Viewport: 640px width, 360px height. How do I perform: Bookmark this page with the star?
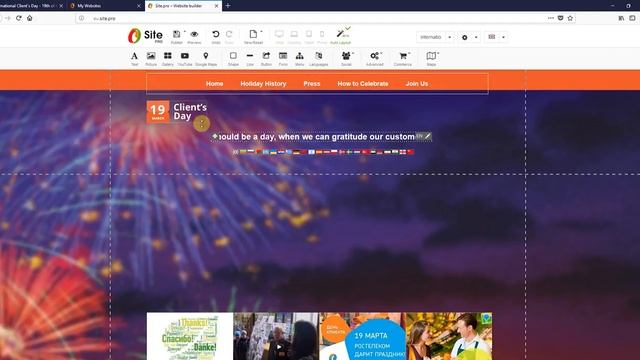(x=570, y=18)
